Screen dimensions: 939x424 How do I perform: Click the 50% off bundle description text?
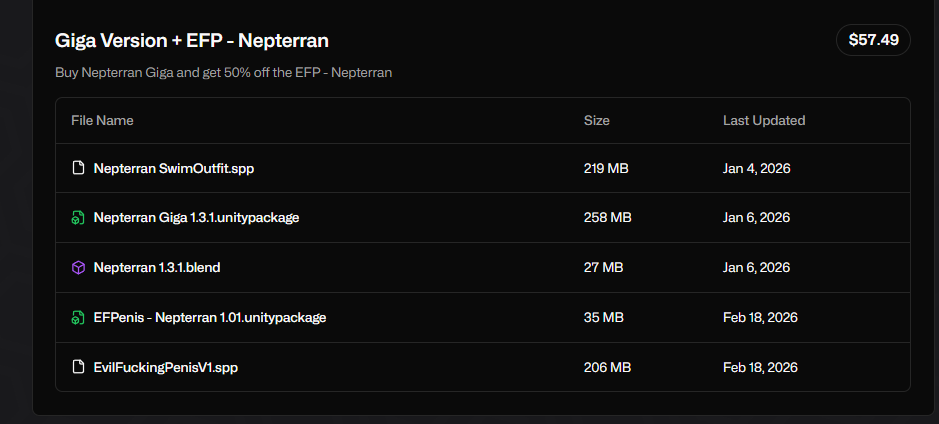[x=223, y=72]
